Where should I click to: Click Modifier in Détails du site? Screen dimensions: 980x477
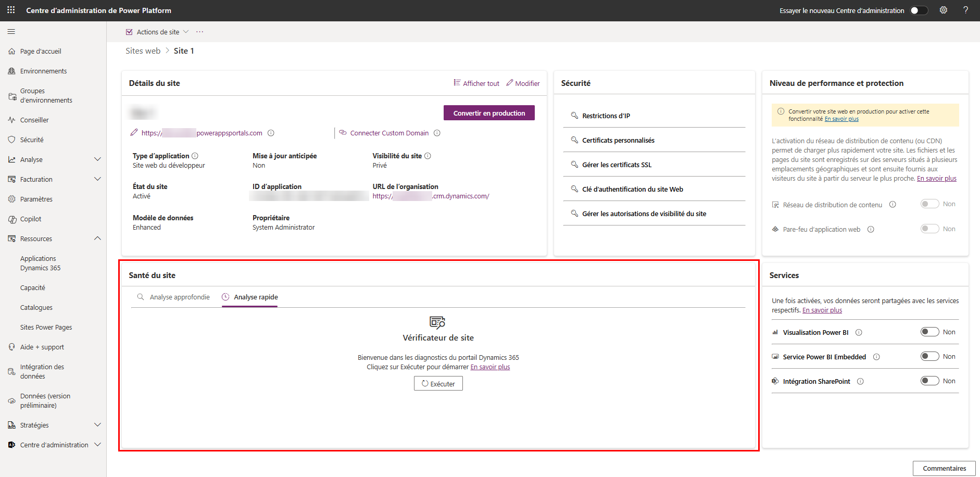523,83
